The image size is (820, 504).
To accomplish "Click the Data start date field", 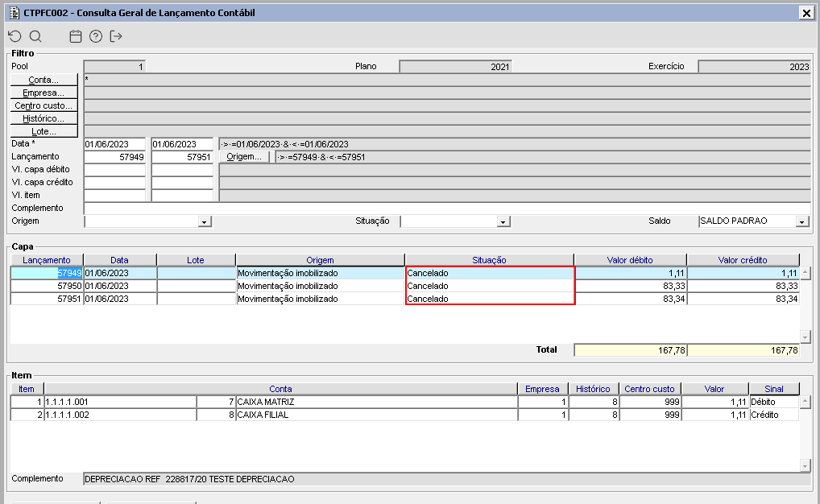I will click(114, 144).
